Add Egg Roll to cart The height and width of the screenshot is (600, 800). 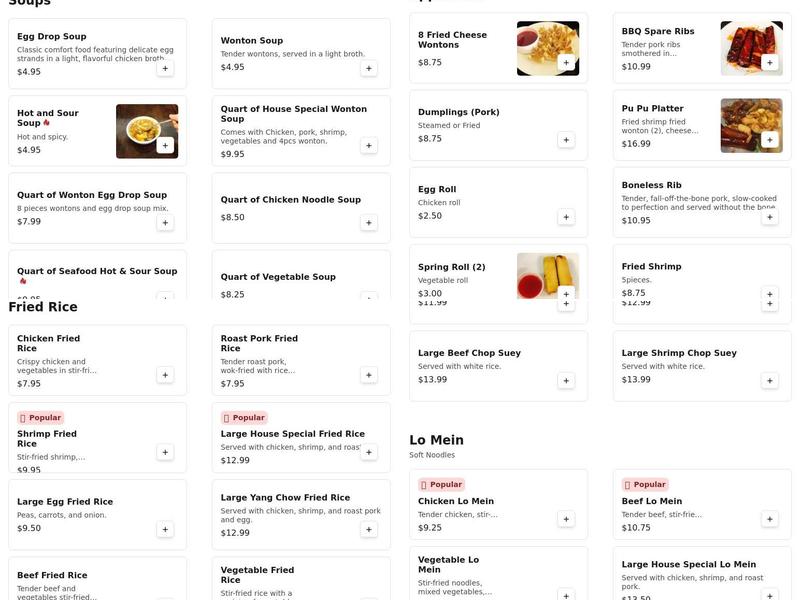coord(566,217)
